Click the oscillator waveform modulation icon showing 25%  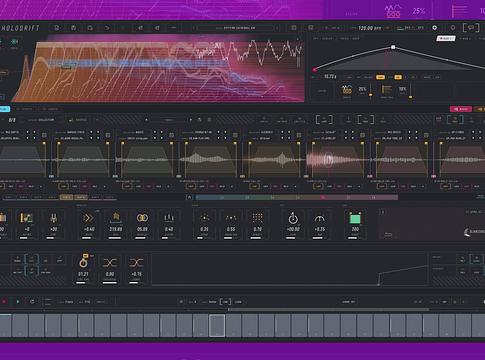coord(347,90)
